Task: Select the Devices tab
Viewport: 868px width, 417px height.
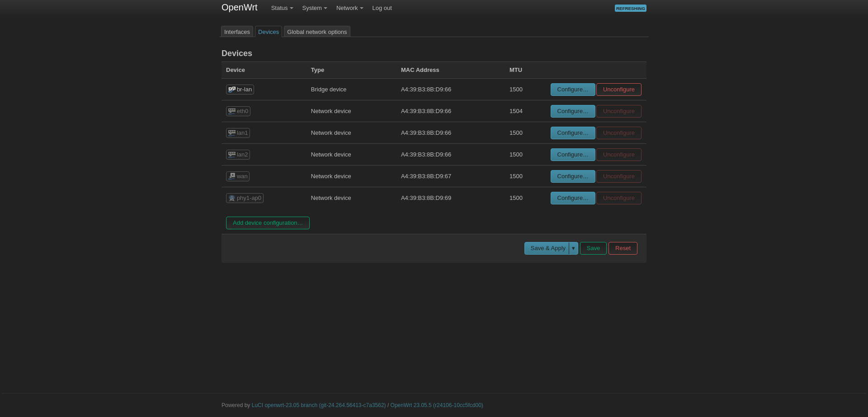Action: (x=269, y=32)
